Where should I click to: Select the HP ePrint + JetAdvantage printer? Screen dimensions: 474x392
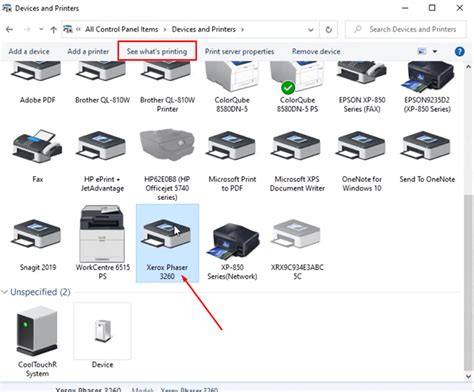coord(102,146)
